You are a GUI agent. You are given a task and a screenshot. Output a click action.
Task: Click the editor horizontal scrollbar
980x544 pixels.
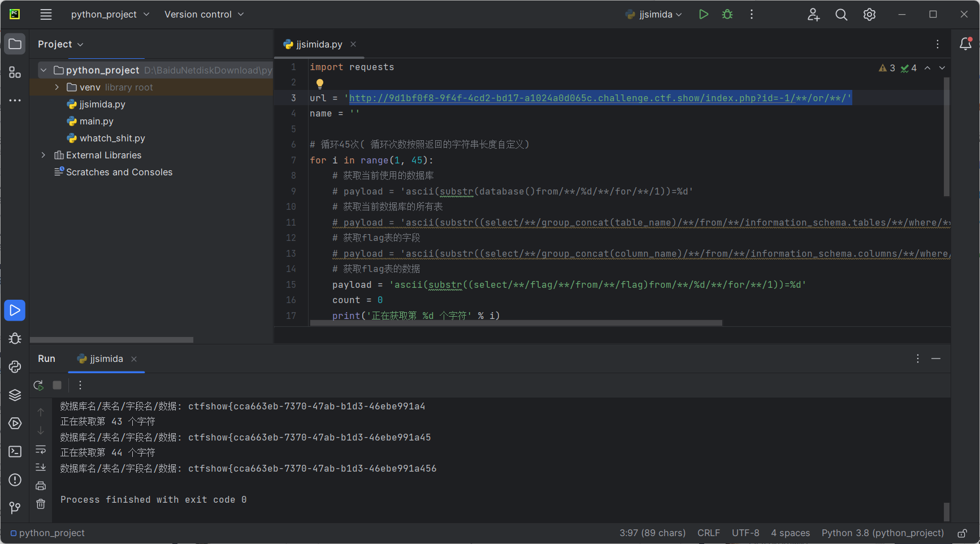click(515, 323)
